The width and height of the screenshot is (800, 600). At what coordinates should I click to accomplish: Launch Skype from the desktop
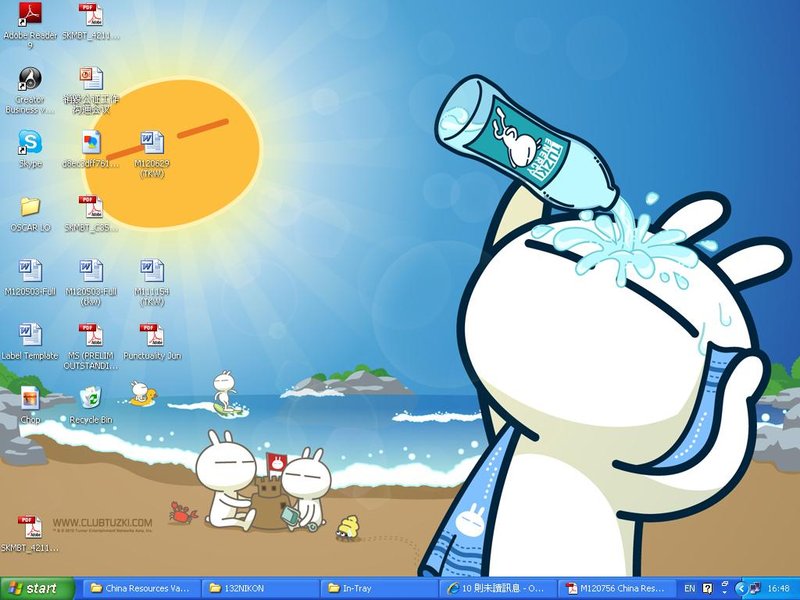(x=30, y=149)
